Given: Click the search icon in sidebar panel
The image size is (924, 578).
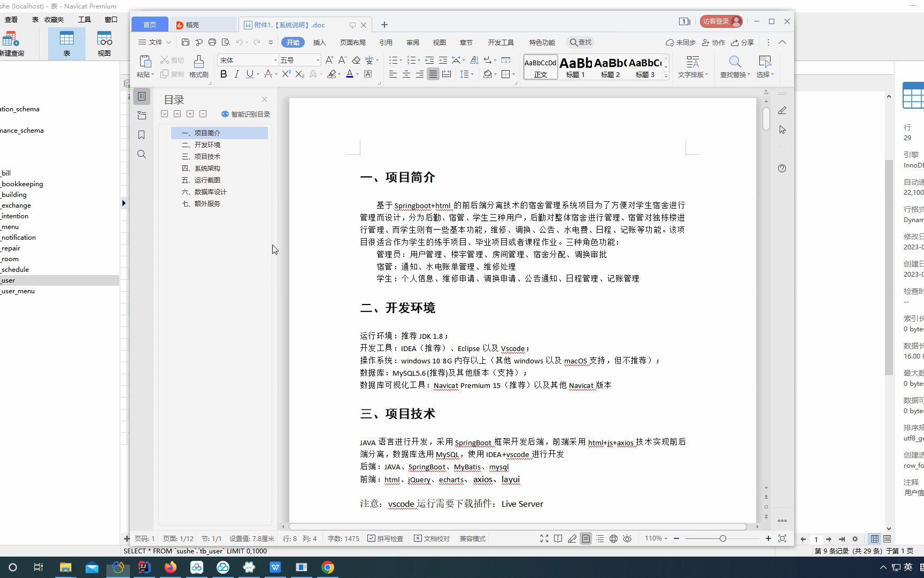Looking at the screenshot, I should click(142, 154).
